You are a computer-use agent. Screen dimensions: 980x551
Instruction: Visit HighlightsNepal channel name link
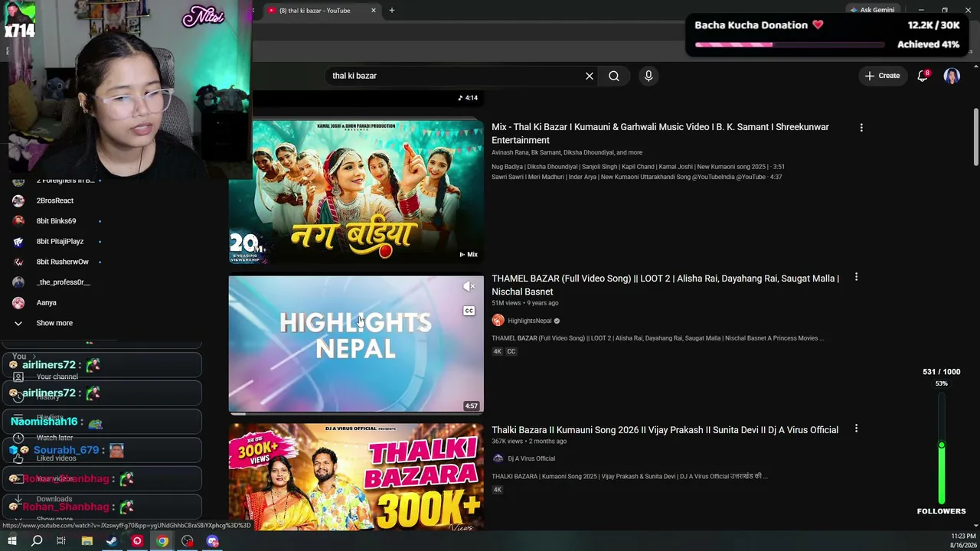[x=530, y=321]
